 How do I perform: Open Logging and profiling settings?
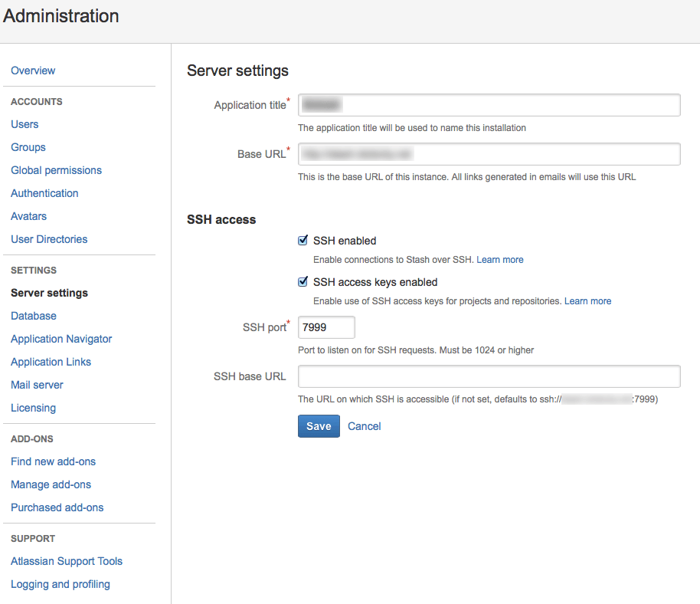[x=61, y=584]
